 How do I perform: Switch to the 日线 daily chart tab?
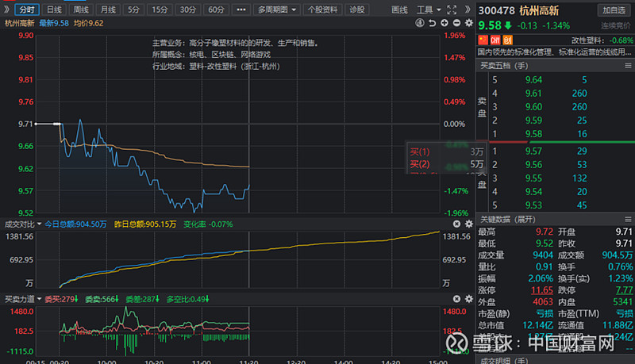54,10
